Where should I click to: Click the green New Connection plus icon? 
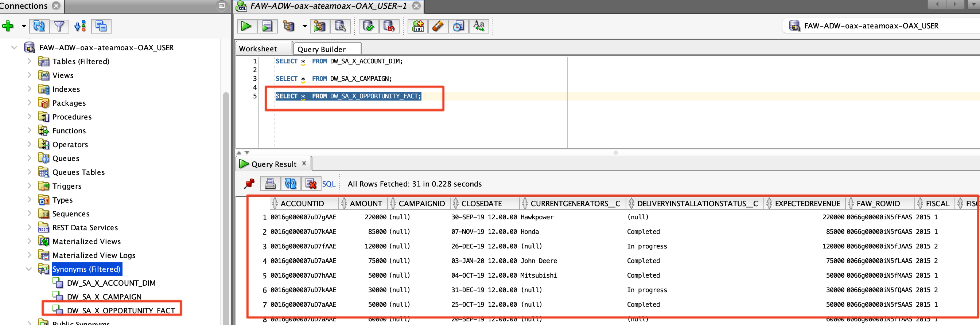click(x=8, y=26)
